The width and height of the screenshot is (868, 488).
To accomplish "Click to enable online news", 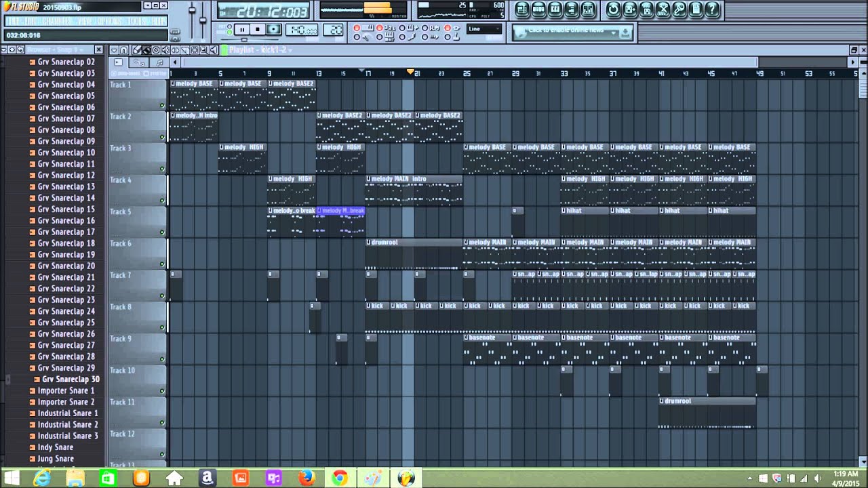I will pyautogui.click(x=566, y=31).
